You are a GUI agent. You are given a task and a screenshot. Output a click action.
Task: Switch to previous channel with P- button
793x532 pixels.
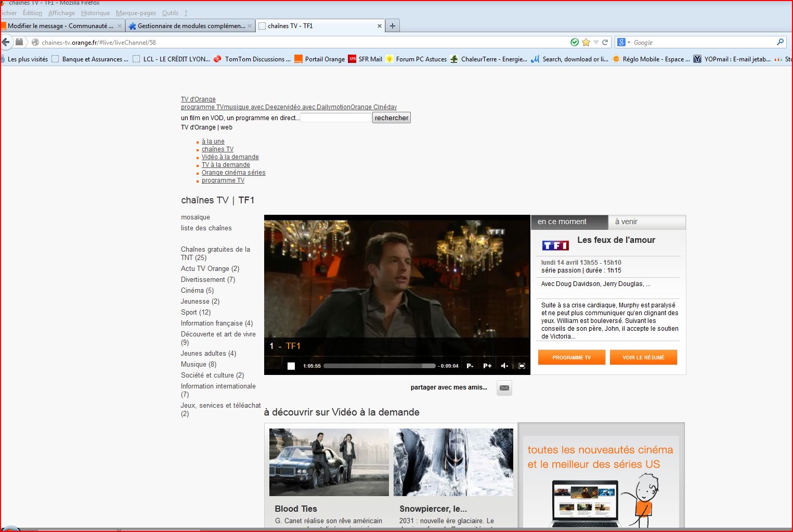470,366
